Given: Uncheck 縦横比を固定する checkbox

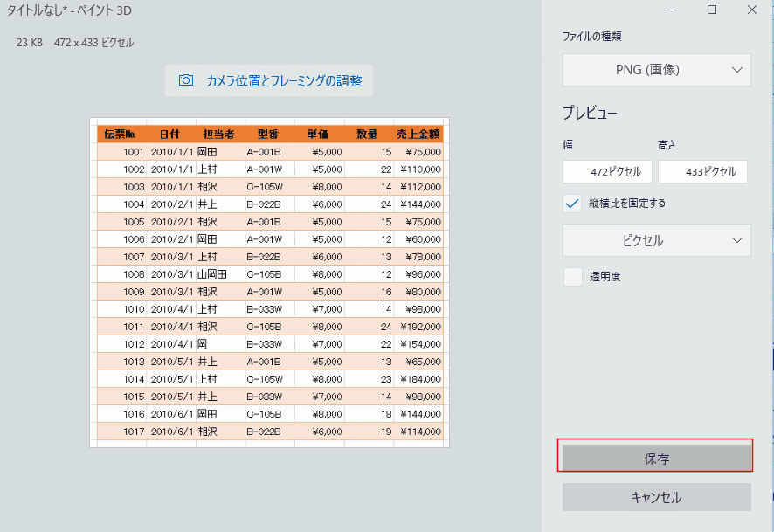Looking at the screenshot, I should [x=572, y=204].
